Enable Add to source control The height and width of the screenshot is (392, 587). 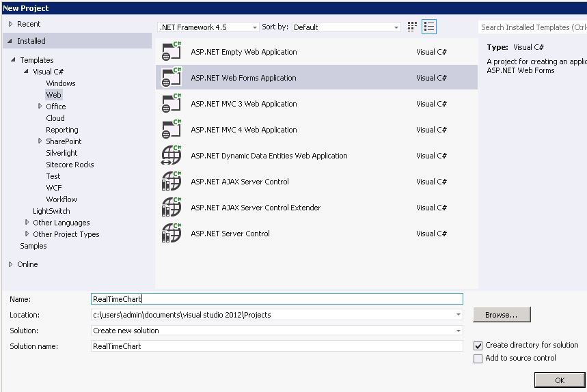[x=478, y=359]
